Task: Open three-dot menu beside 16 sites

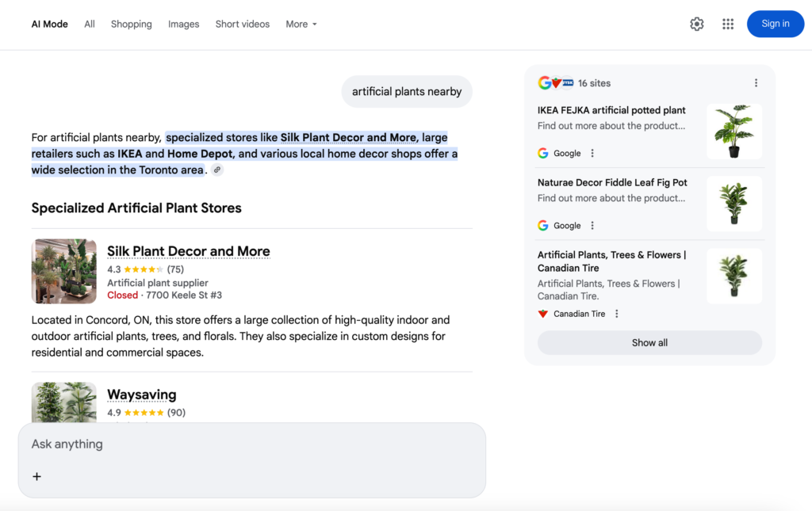Action: (756, 83)
